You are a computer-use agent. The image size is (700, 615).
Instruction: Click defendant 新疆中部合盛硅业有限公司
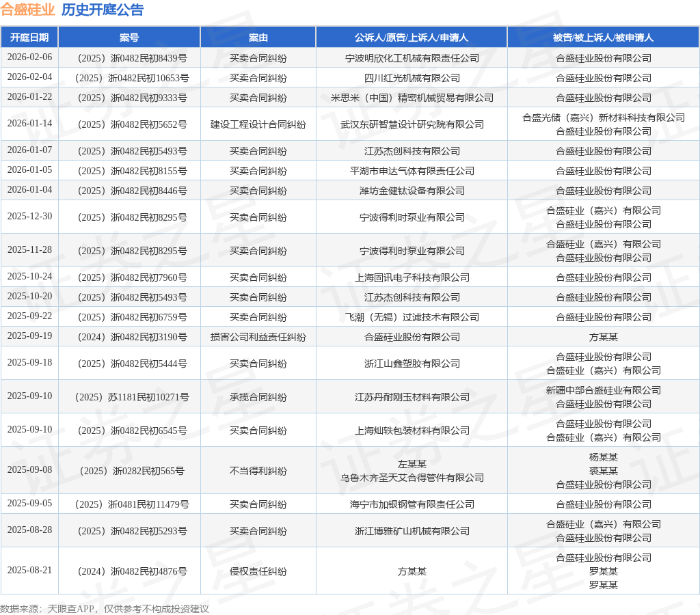[604, 390]
